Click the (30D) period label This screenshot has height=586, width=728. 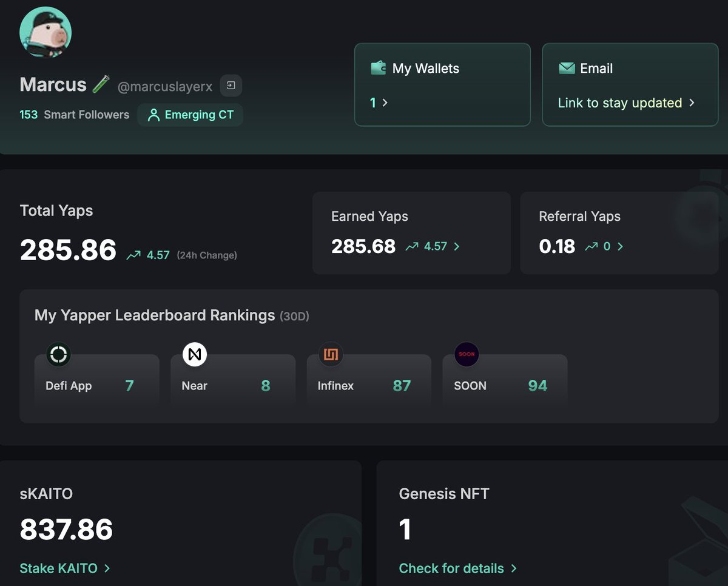pos(294,317)
